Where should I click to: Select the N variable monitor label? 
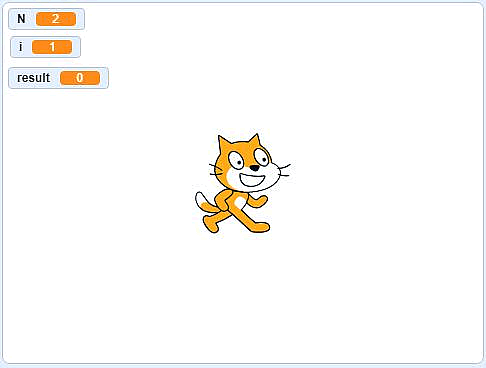(21, 19)
